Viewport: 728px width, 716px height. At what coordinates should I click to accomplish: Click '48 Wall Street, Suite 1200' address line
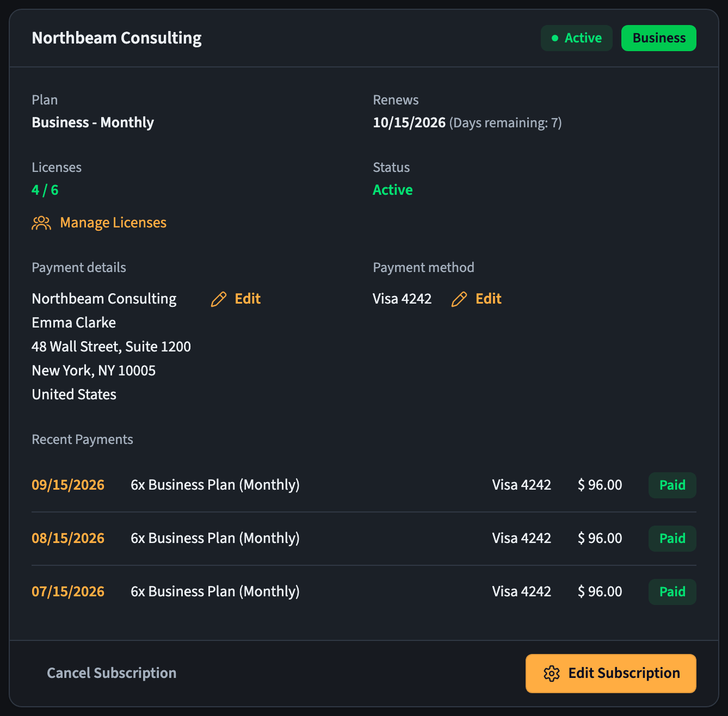pos(112,347)
